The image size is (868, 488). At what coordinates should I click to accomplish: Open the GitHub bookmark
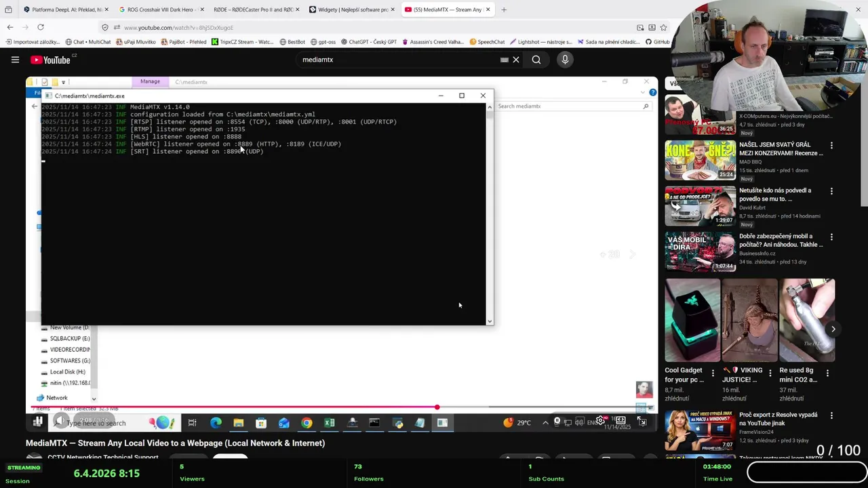pyautogui.click(x=657, y=42)
